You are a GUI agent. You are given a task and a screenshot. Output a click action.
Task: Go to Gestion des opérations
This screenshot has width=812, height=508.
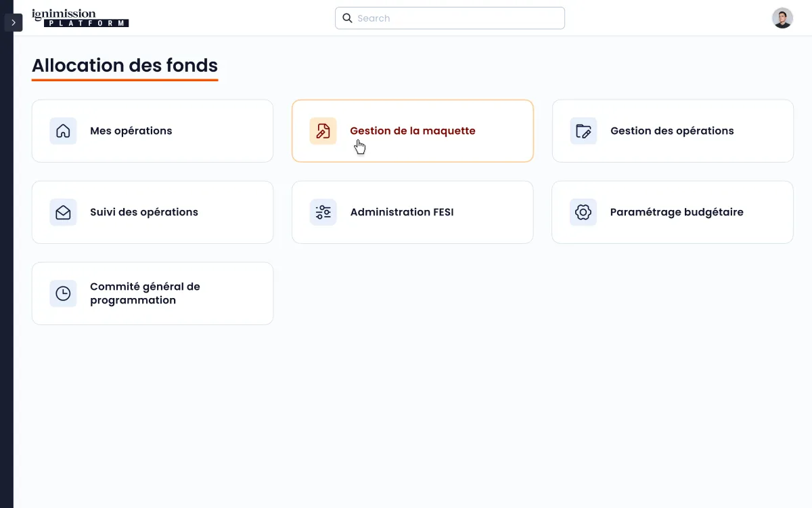pos(672,131)
